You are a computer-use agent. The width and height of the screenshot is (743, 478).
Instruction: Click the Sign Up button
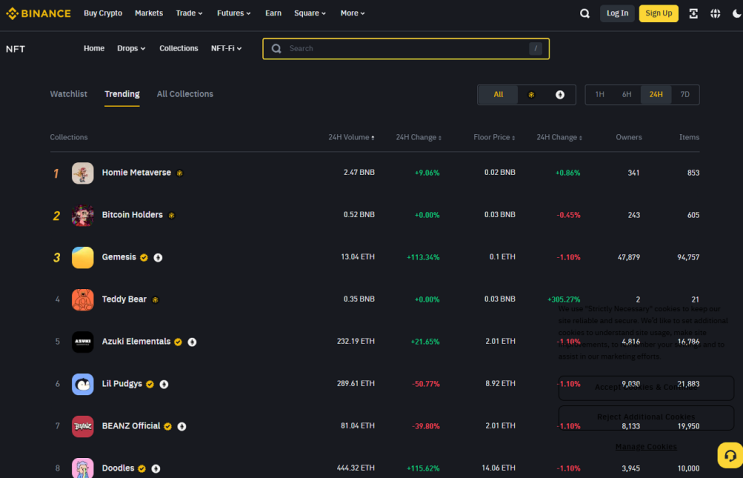click(659, 13)
